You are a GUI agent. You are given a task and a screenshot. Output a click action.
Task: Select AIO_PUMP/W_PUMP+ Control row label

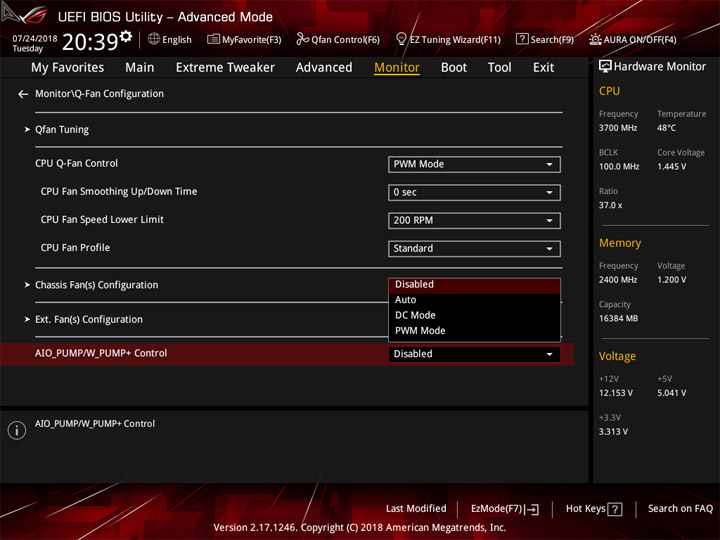click(101, 353)
